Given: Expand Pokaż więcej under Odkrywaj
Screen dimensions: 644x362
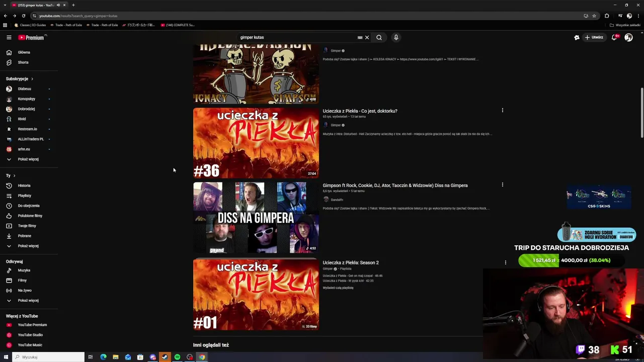Looking at the screenshot, I should coord(28,301).
